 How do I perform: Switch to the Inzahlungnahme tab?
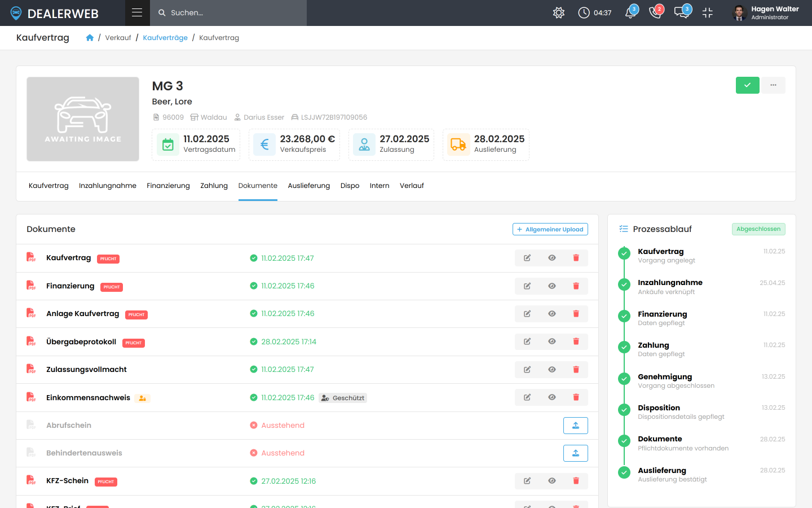(108, 186)
